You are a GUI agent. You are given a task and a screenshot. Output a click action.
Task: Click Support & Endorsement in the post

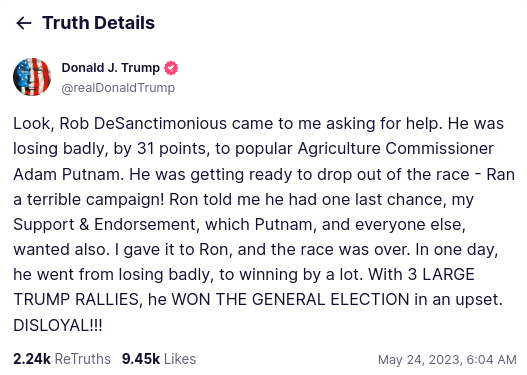[104, 224]
